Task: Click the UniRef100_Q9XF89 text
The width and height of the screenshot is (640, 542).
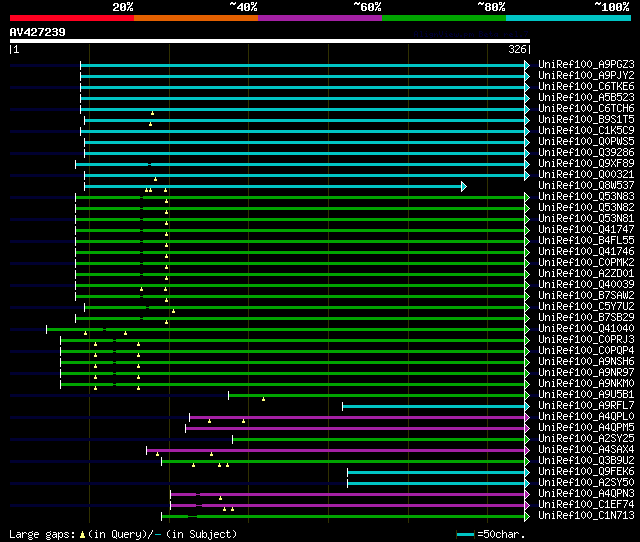Action: (x=586, y=164)
